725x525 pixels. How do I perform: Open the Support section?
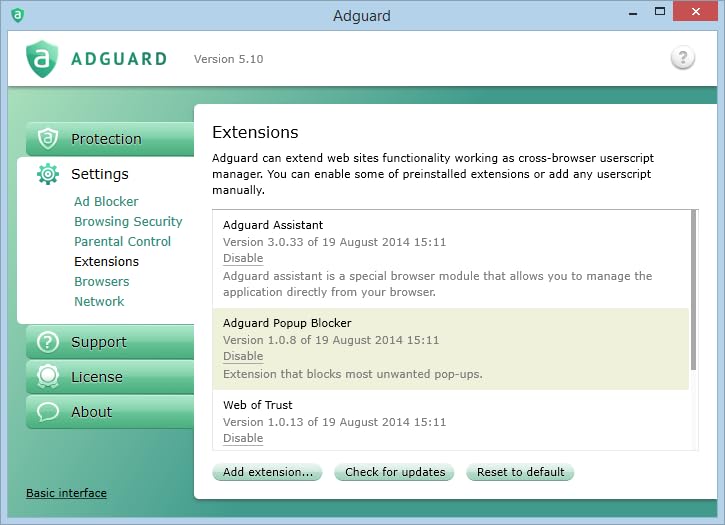(x=110, y=342)
